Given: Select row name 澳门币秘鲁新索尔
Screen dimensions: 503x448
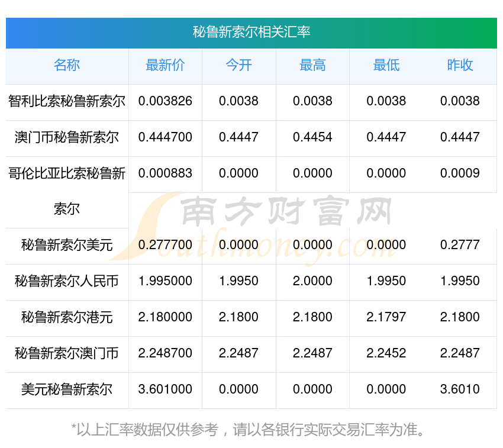Looking at the screenshot, I should [67, 137].
